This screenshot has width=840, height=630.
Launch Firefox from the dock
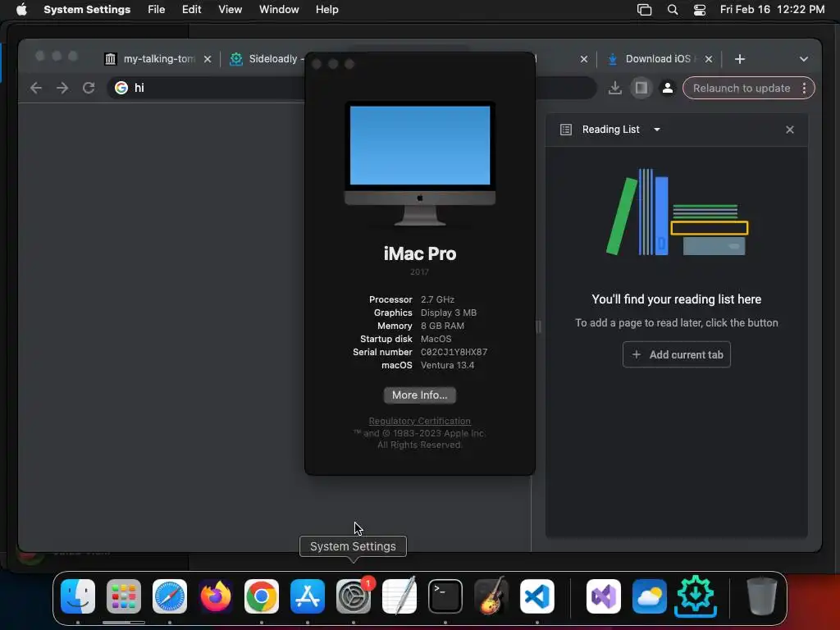pyautogui.click(x=216, y=596)
